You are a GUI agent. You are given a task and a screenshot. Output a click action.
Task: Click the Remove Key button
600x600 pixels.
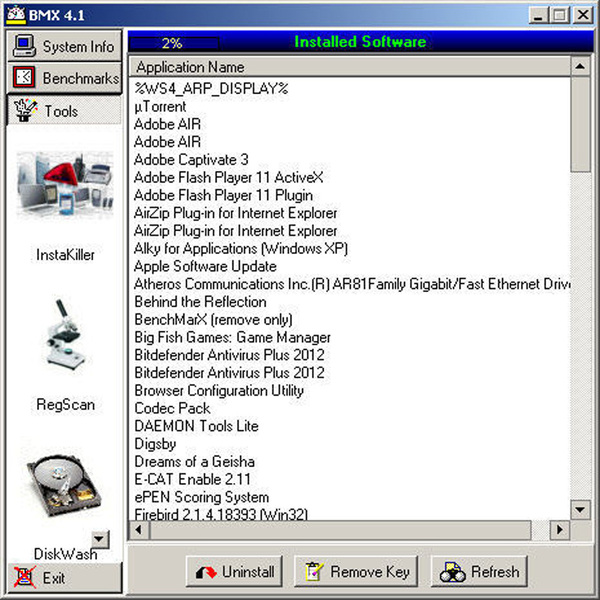click(355, 572)
